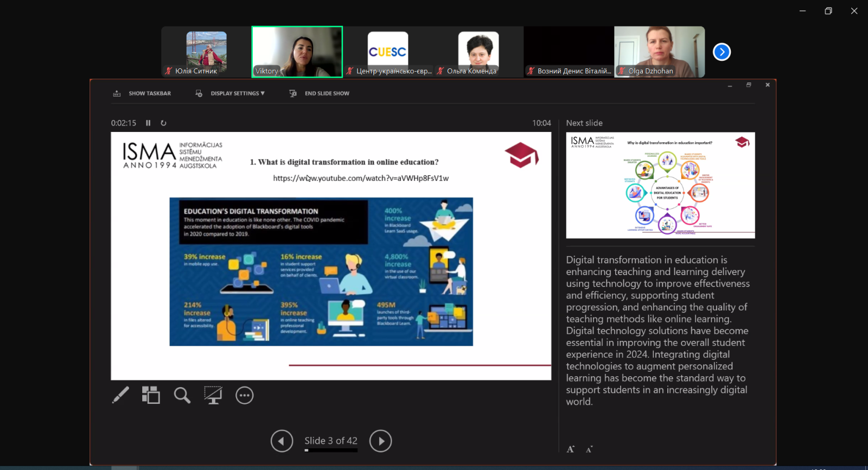This screenshot has width=868, height=470.
Task: Click the graduation cap icon on the slide
Action: click(521, 155)
